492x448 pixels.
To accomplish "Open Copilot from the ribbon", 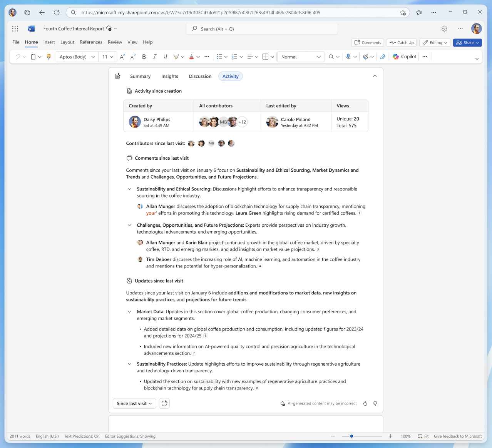I will pos(404,57).
